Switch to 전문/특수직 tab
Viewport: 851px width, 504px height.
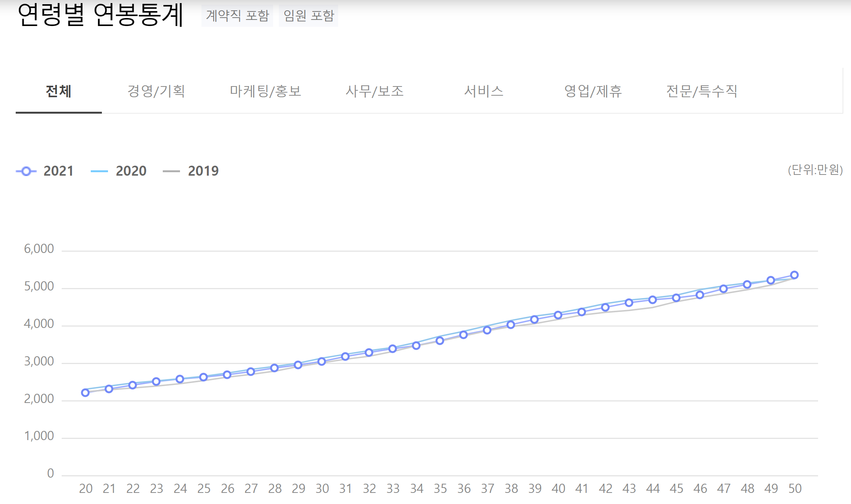(x=702, y=91)
